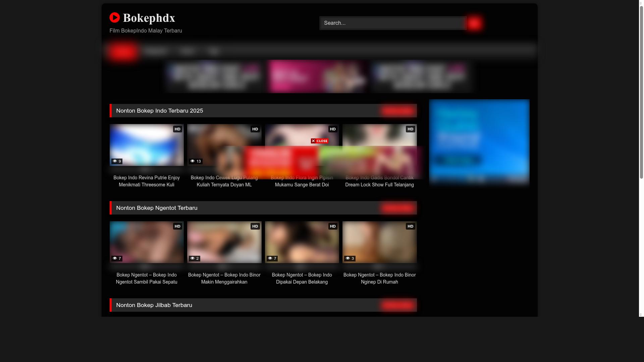Click the eye icon showing 13 views
Image resolution: width=644 pixels, height=362 pixels.
click(192, 161)
